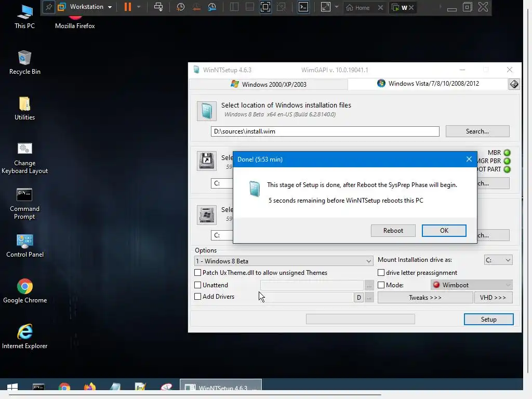Open the snapshot manager

click(212, 7)
